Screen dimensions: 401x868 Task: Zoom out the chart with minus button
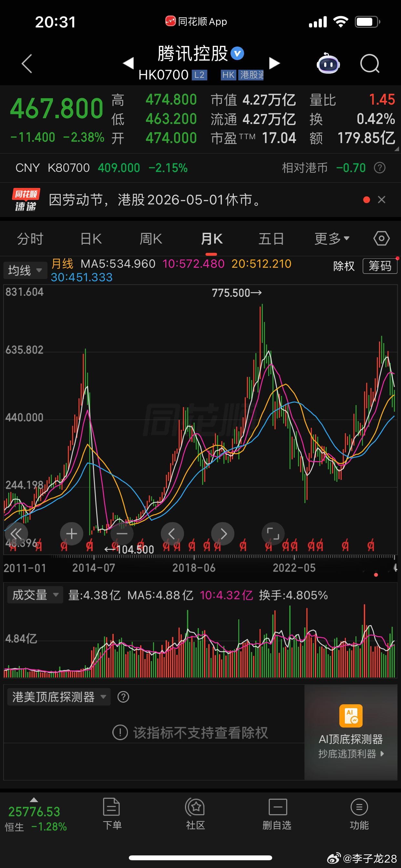coord(122,534)
